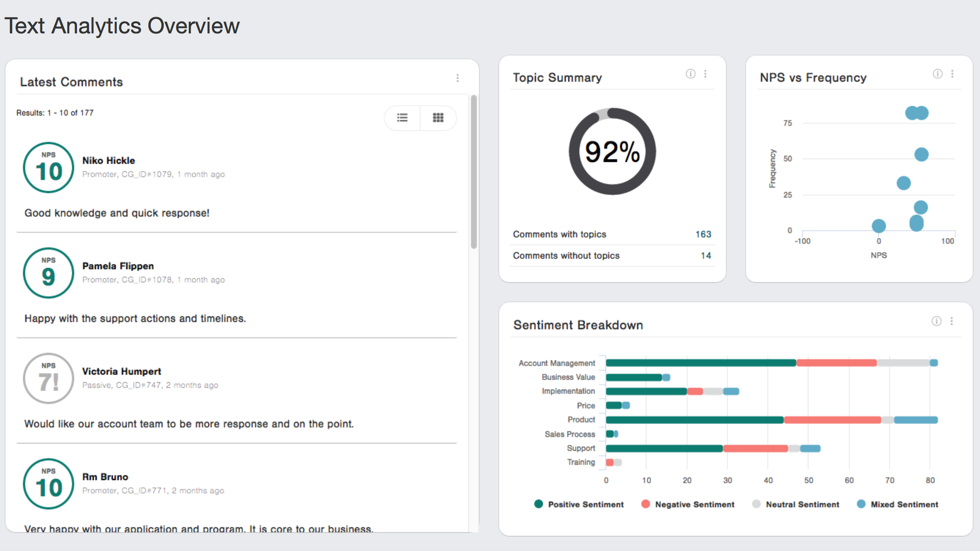This screenshot has width=980, height=551.
Task: Click Rm Bruno's NPS 10 badge
Action: [49, 484]
